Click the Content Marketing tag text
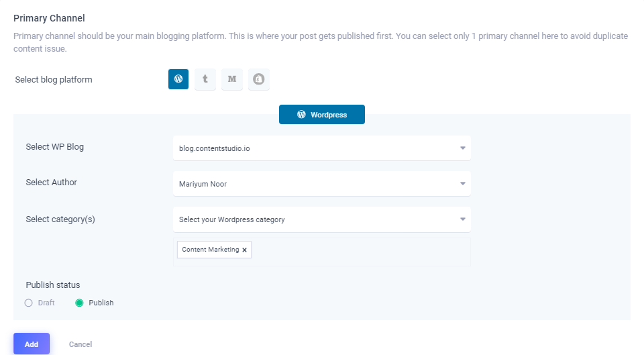The width and height of the screenshot is (644, 355). pyautogui.click(x=210, y=250)
